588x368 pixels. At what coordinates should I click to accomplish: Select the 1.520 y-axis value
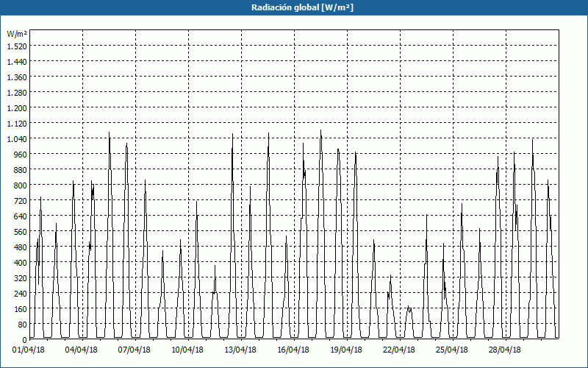point(17,46)
